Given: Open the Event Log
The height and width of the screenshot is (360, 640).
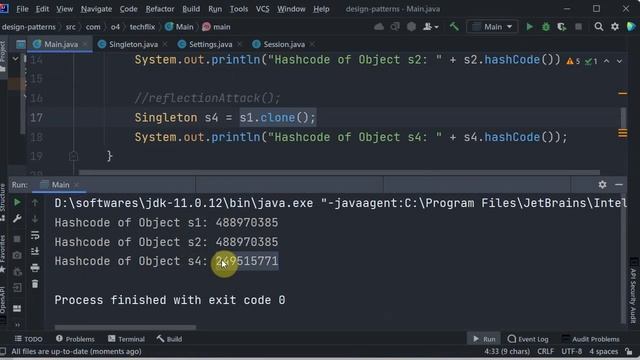Looking at the screenshot, I should pos(528,339).
